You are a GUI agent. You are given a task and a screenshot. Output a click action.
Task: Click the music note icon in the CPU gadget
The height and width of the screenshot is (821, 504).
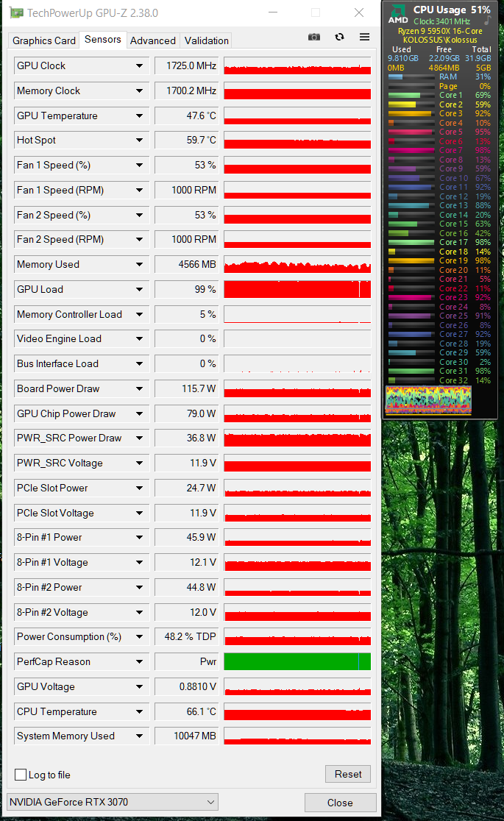488,21
